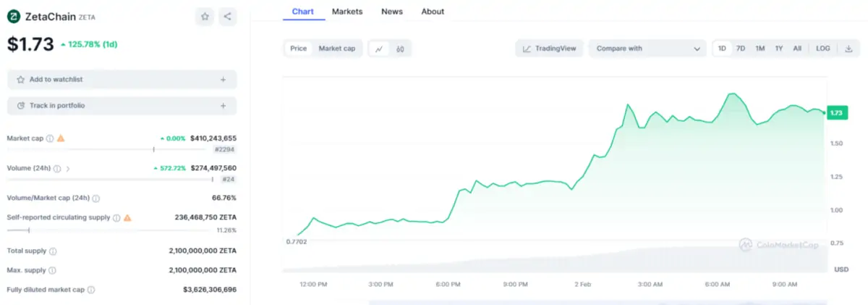Click the Market cap info icon
Viewport: 868px width, 305px height.
coord(50,138)
